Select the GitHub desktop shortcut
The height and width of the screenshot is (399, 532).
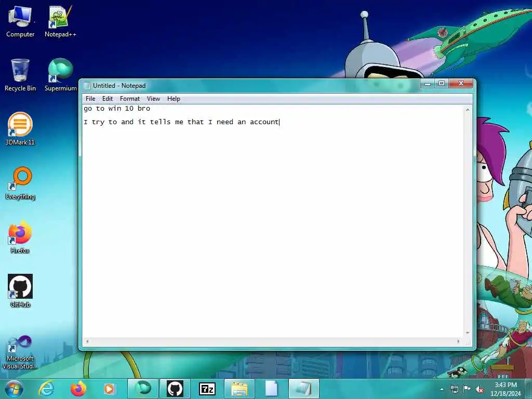tap(20, 291)
